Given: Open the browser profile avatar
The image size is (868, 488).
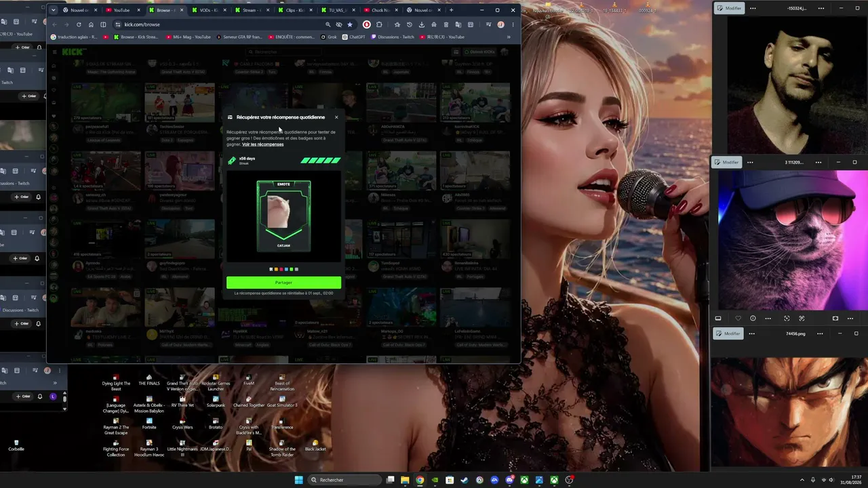Looking at the screenshot, I should point(500,24).
